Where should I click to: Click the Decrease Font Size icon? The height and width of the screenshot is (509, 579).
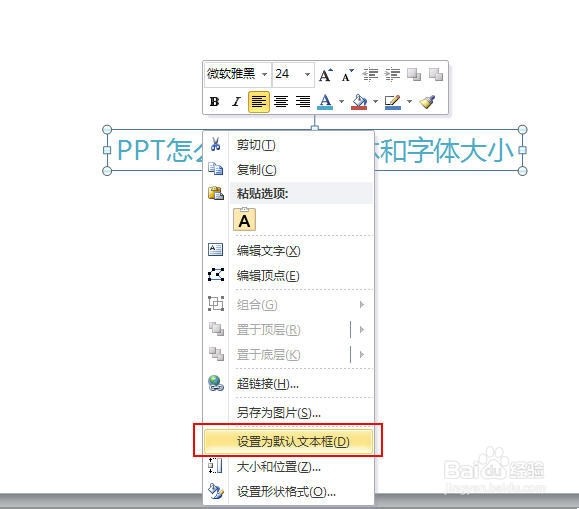(x=347, y=75)
